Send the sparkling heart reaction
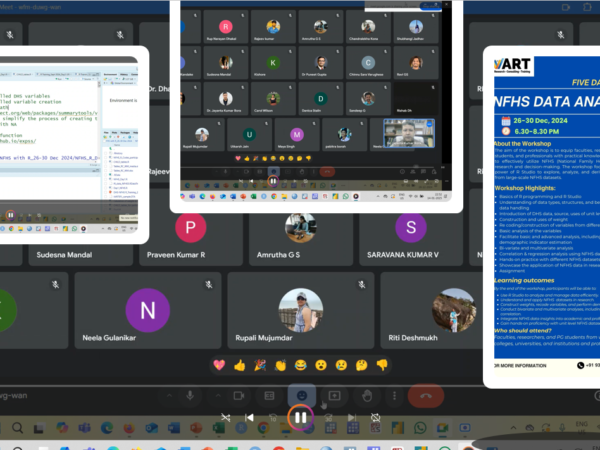 tap(219, 365)
